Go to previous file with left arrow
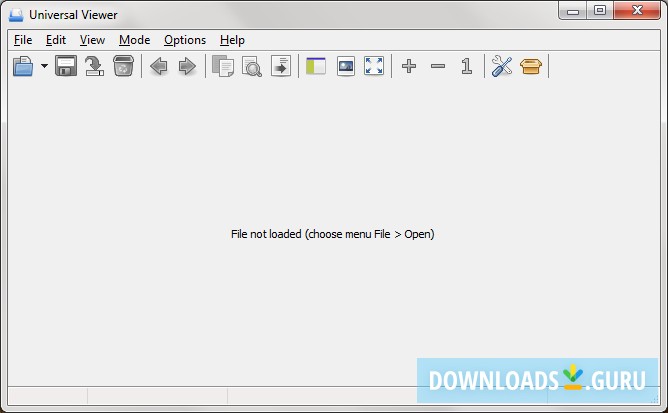 159,66
